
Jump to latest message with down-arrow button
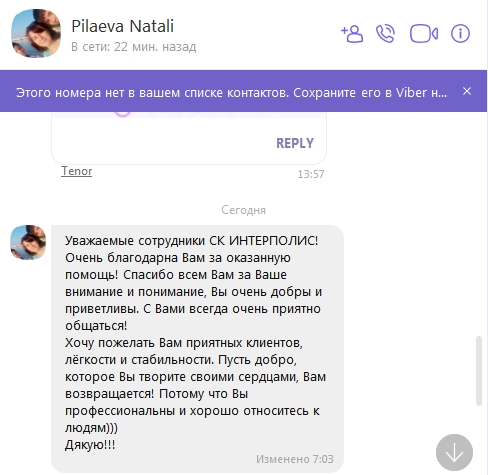coord(454,452)
